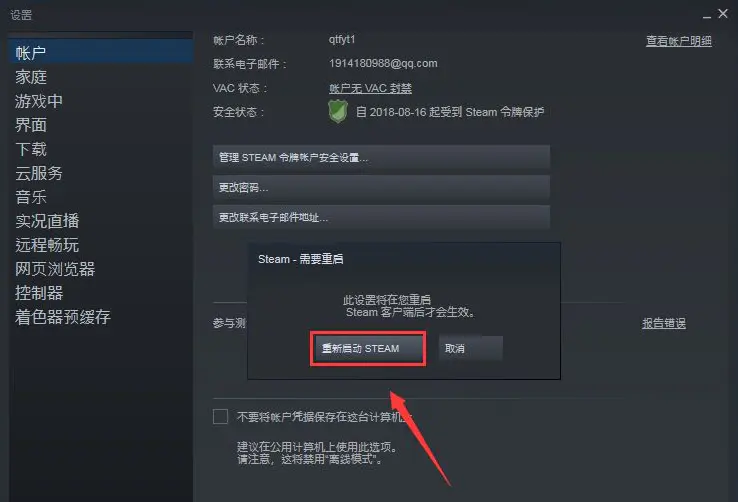Open 帐户无 VAC 封禁 link
Viewport: 738px width, 502px height.
coord(370,88)
